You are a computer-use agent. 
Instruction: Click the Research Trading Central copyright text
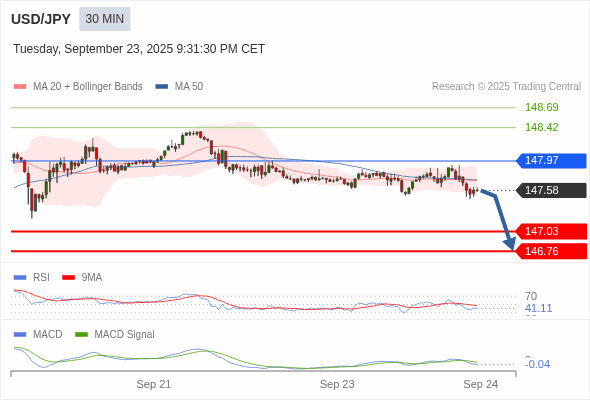point(506,87)
